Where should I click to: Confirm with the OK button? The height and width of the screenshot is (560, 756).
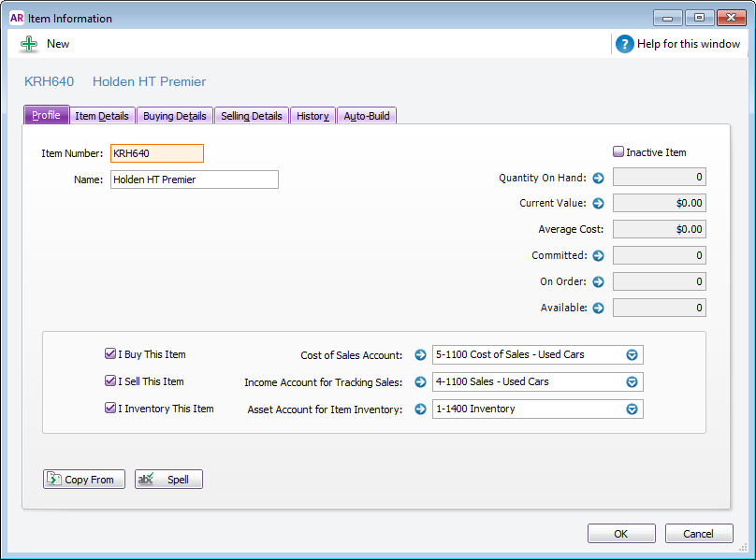pos(621,534)
